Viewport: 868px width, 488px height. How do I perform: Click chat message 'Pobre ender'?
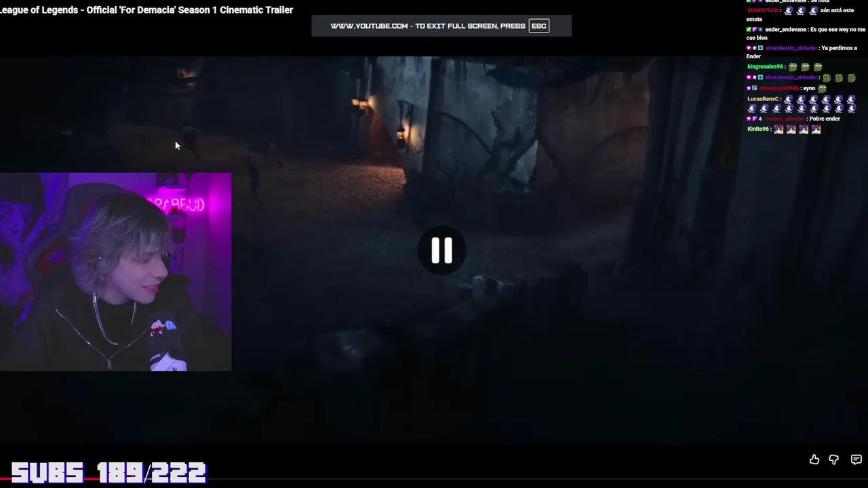(825, 119)
